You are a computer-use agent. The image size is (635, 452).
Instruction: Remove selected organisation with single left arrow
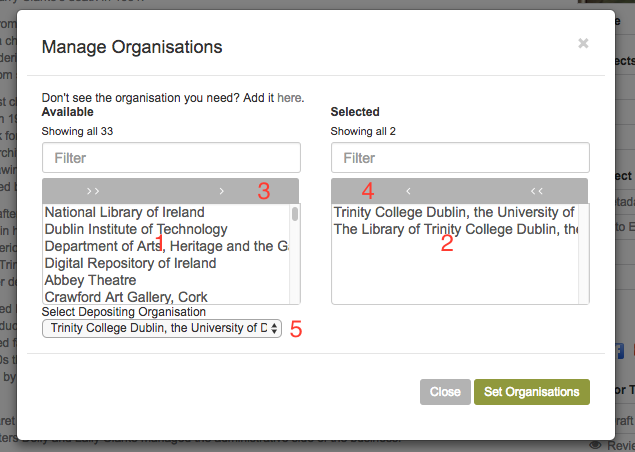(408, 191)
